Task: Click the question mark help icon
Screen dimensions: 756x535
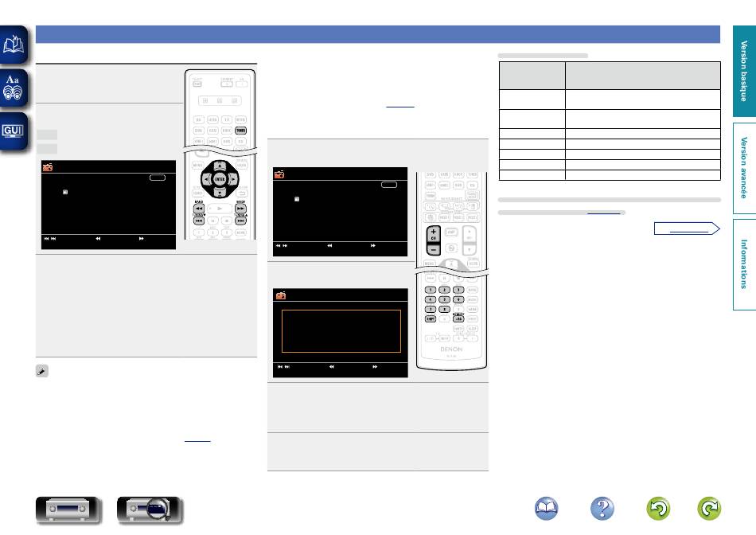Action: pyautogui.click(x=603, y=510)
